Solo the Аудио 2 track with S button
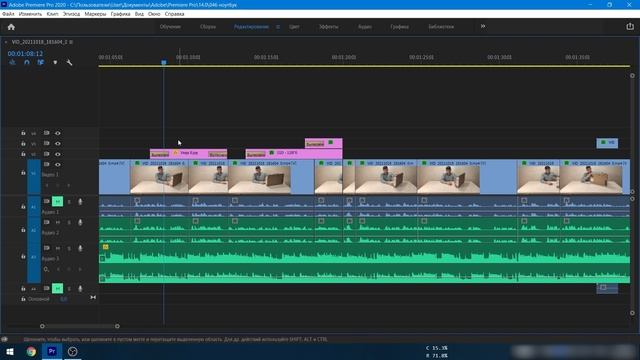 69,222
